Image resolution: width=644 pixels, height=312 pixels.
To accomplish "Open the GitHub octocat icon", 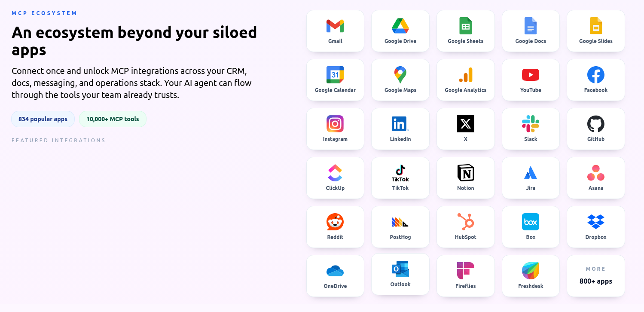I will coord(596,124).
